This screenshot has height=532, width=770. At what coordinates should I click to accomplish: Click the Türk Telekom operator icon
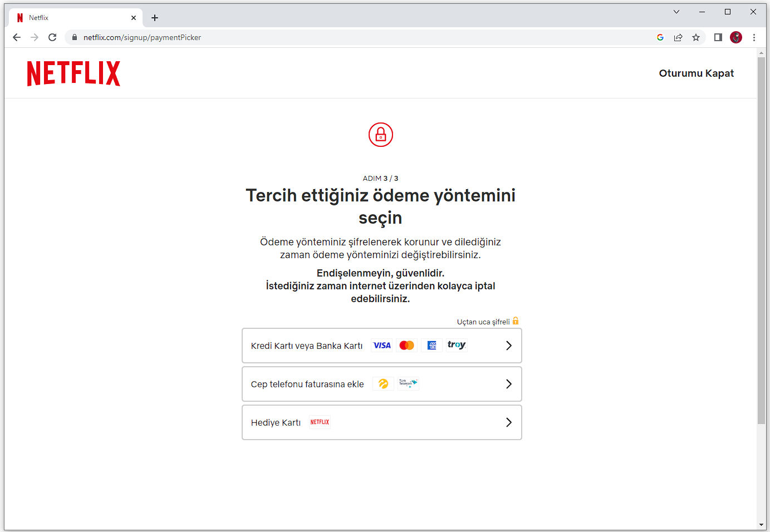408,383
